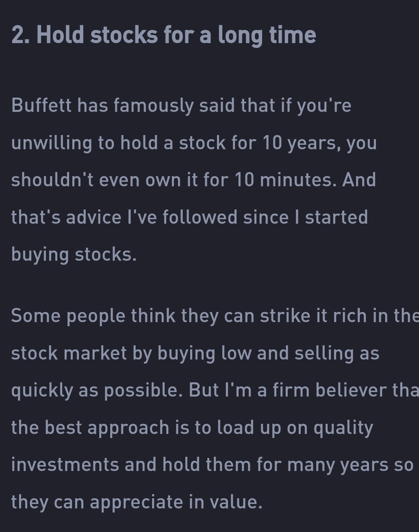
Task: Click the word "quality" in second paragraph
Action: coord(343,427)
